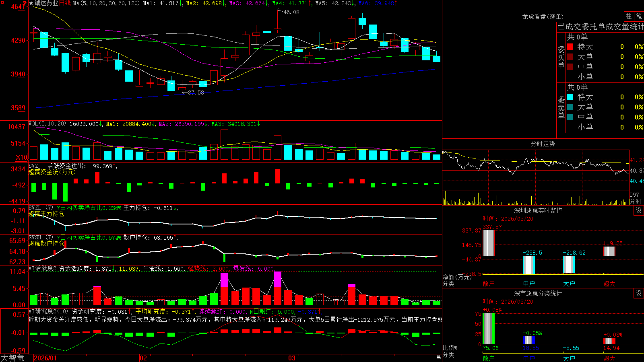Click the MA6: 39.948 value
The height and width of the screenshot is (362, 644).
(x=378, y=3)
